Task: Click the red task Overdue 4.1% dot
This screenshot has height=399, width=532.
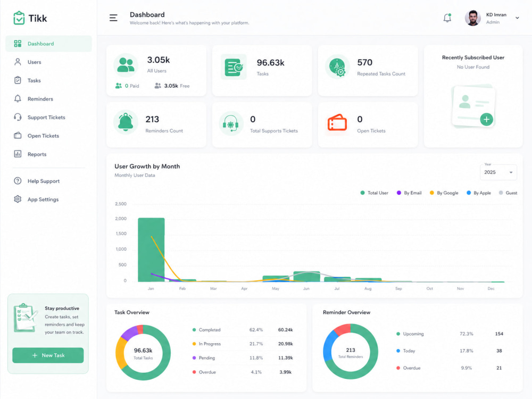Action: point(194,372)
